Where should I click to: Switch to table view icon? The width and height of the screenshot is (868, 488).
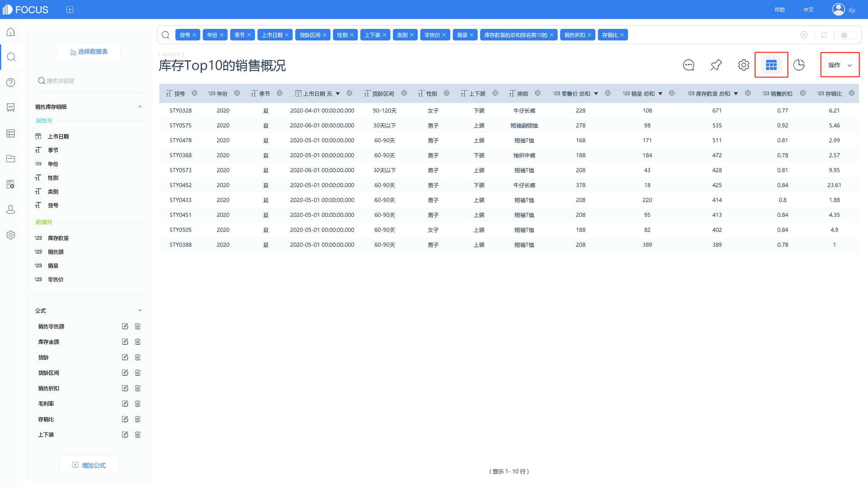pyautogui.click(x=771, y=65)
